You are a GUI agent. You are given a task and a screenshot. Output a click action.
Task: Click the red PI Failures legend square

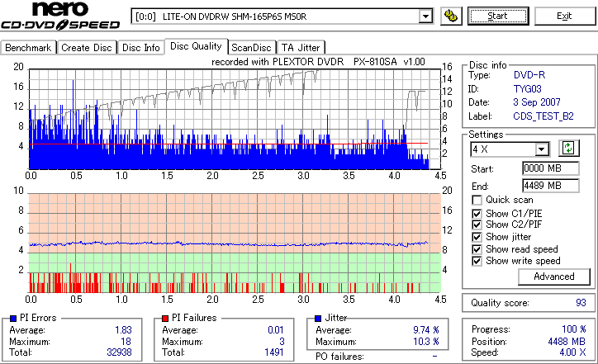click(x=165, y=319)
